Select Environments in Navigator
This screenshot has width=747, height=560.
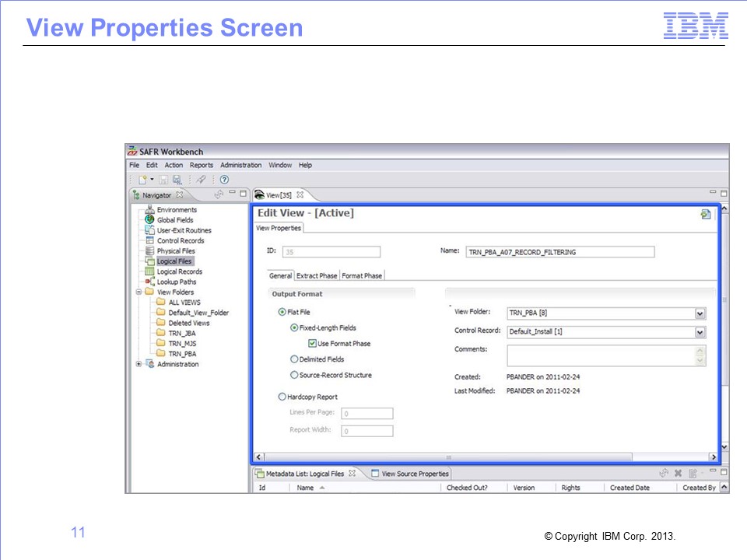coord(177,209)
